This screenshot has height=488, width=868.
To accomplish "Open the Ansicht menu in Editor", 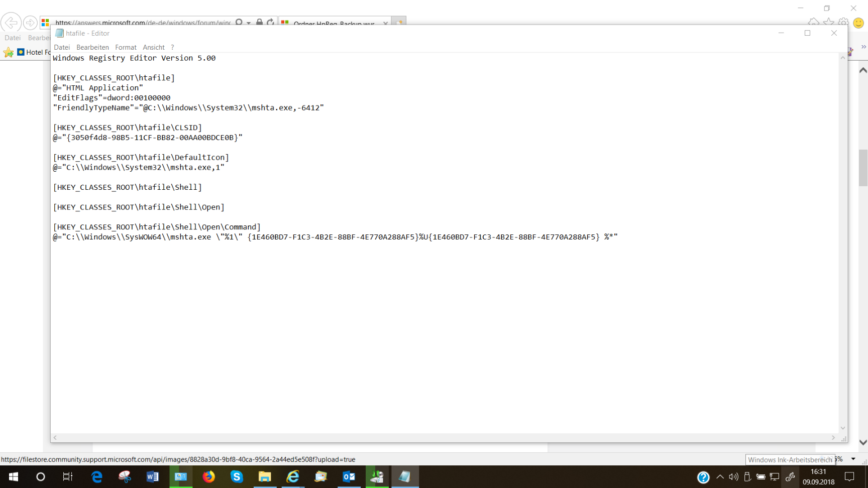I will 154,47.
